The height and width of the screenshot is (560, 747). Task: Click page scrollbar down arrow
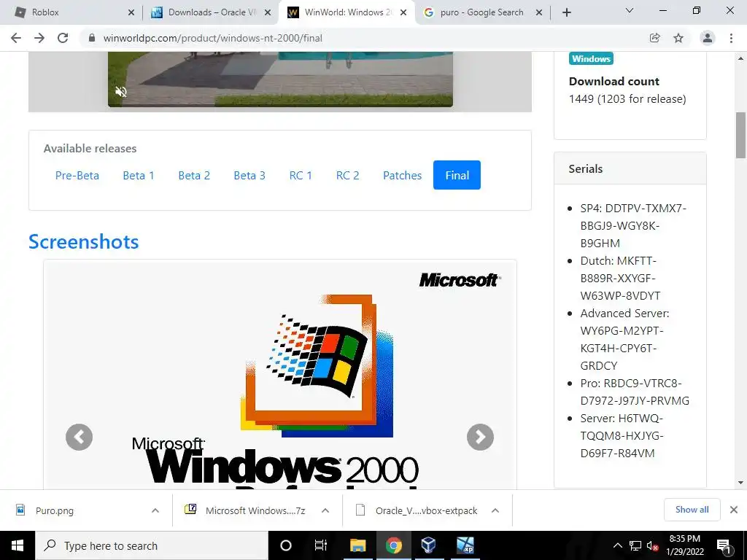[741, 483]
